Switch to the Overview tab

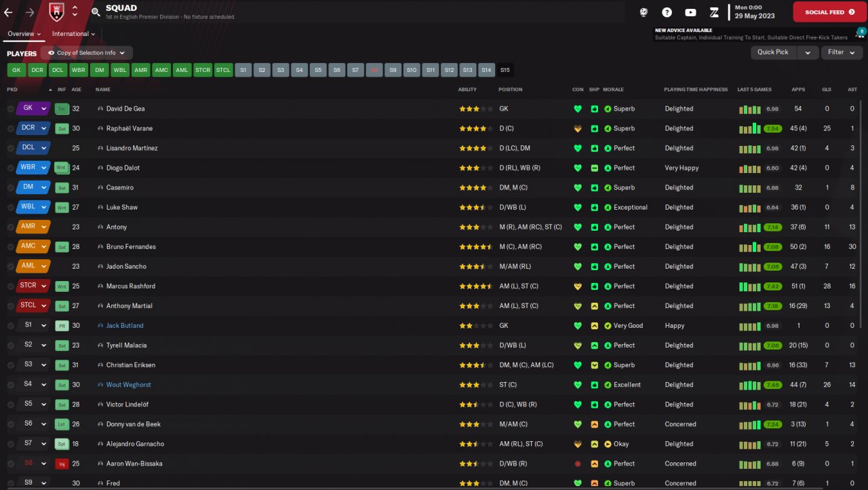pyautogui.click(x=24, y=34)
